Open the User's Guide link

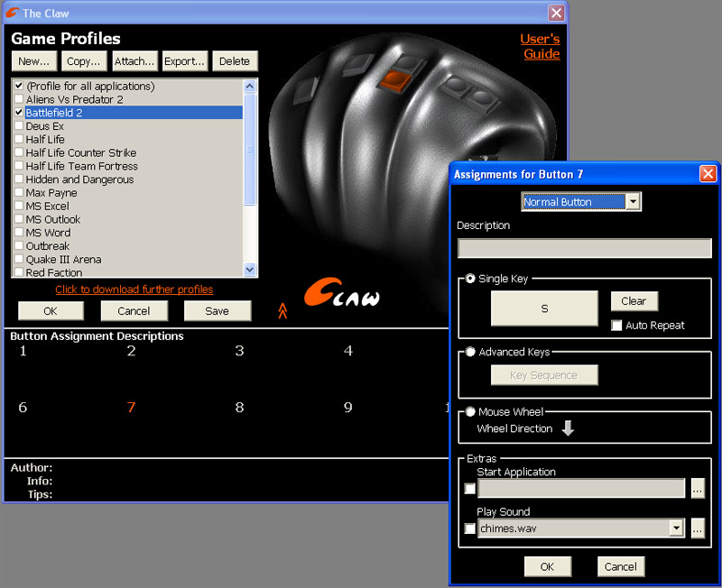pos(540,46)
